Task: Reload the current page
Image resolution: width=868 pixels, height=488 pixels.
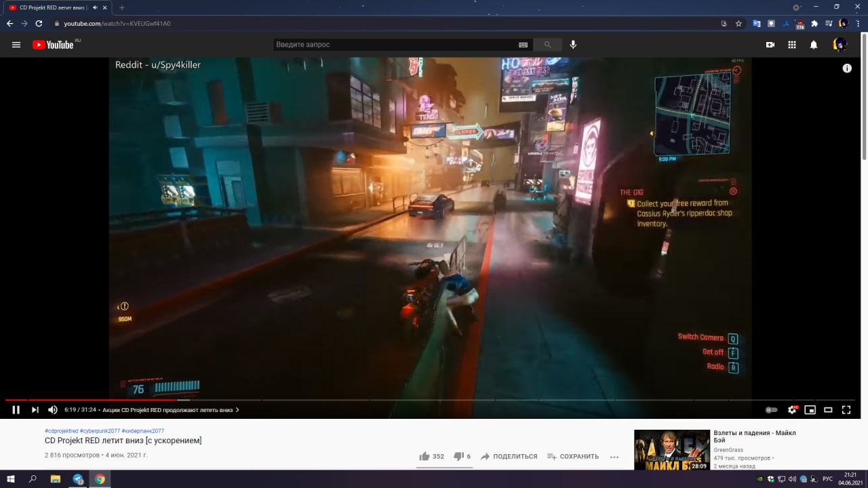Action: (39, 23)
